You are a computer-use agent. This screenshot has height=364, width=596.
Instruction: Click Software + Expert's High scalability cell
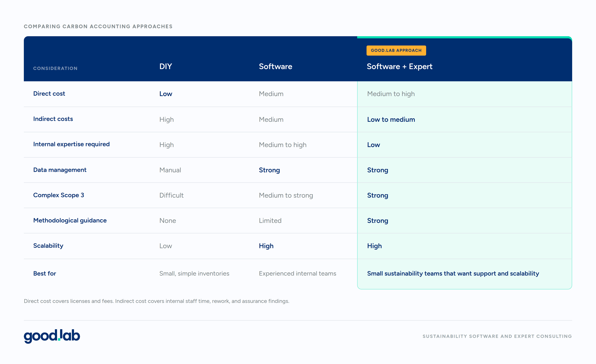click(x=374, y=246)
